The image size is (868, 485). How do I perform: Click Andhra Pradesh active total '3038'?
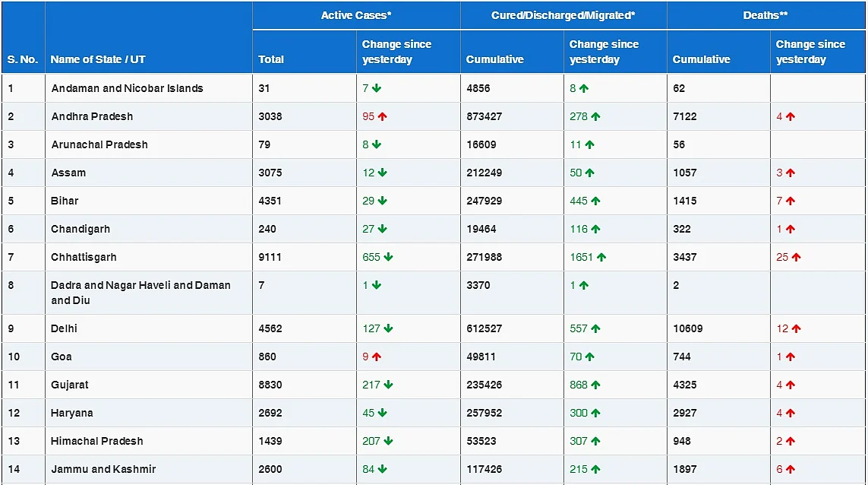pos(270,116)
